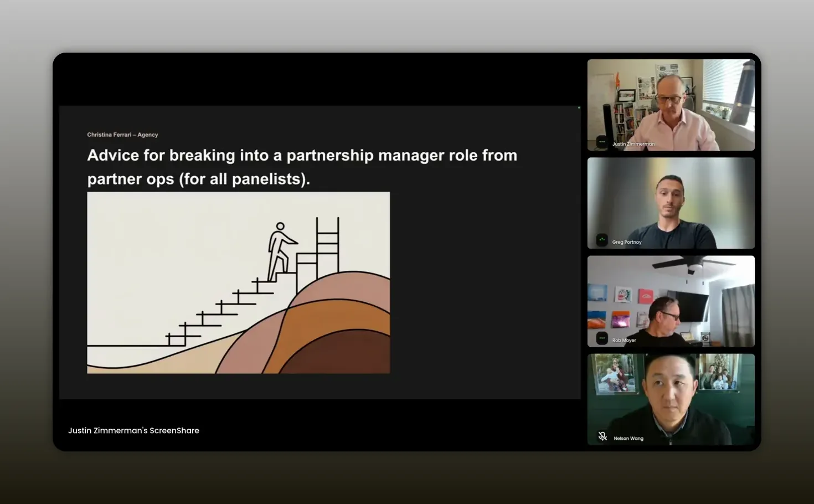Select the Rob Moyer name label
Image resolution: width=814 pixels, height=504 pixels.
point(624,341)
